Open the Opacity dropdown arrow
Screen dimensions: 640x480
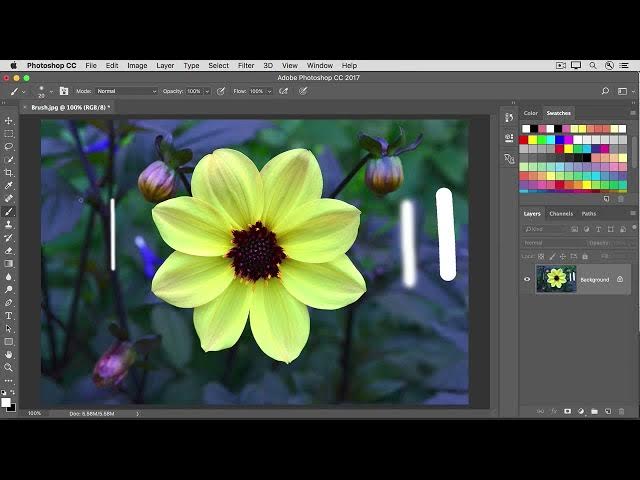[206, 91]
